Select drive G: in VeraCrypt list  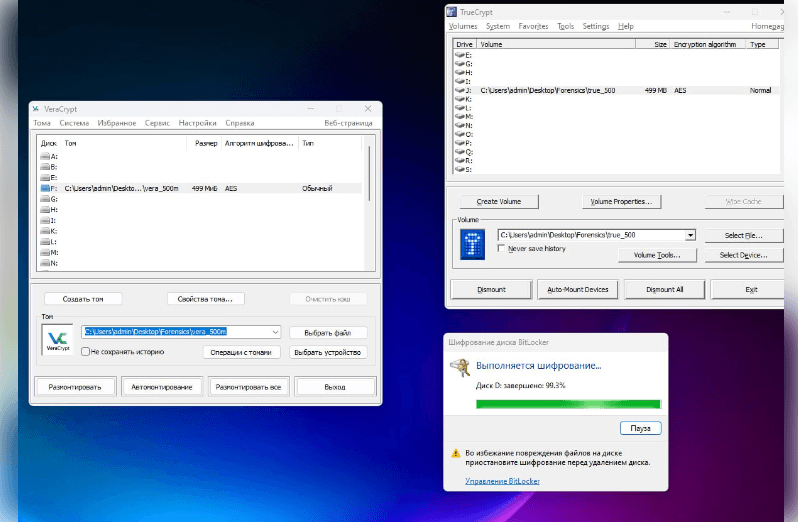point(201,199)
